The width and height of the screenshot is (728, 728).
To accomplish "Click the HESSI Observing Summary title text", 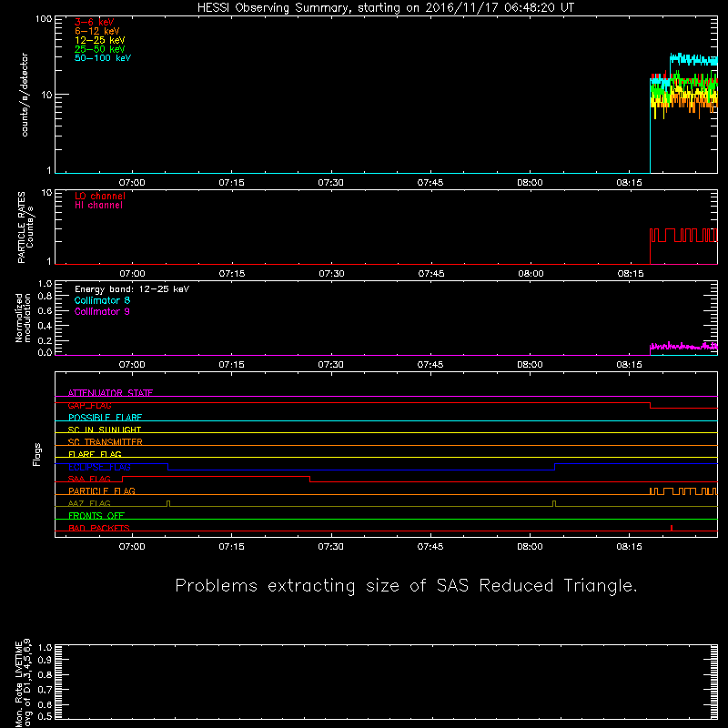I will [x=385, y=8].
